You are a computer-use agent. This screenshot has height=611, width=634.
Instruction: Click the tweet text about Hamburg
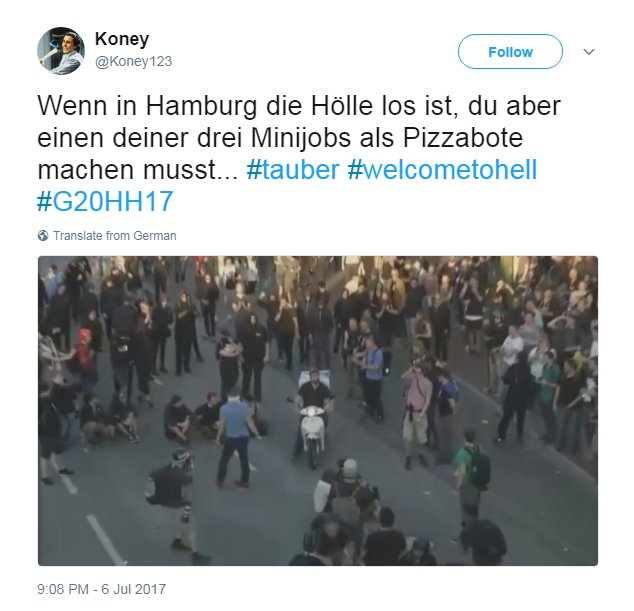pyautogui.click(x=299, y=153)
